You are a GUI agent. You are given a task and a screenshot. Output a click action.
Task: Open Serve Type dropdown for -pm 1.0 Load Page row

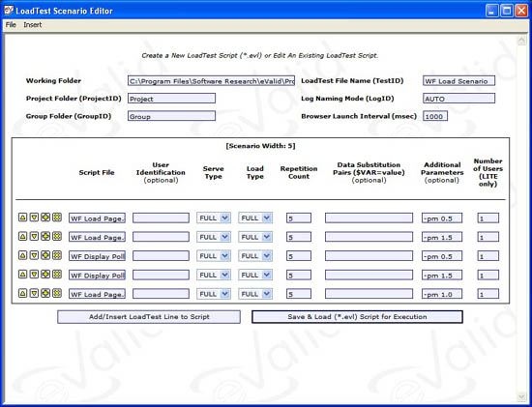click(x=214, y=294)
